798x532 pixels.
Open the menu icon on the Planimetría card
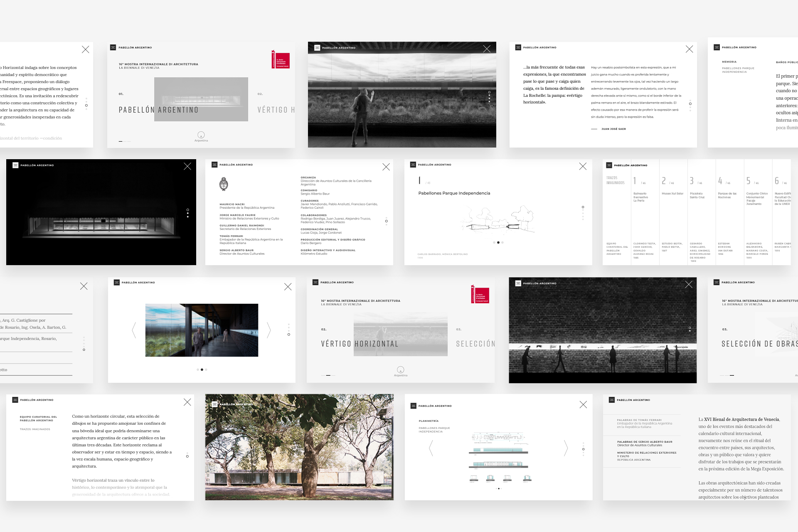(413, 406)
